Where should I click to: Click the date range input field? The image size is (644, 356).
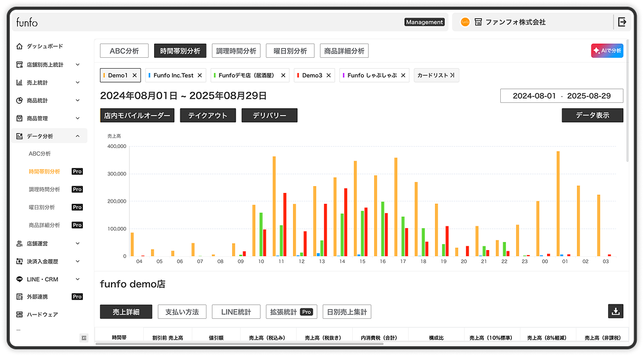pos(561,96)
